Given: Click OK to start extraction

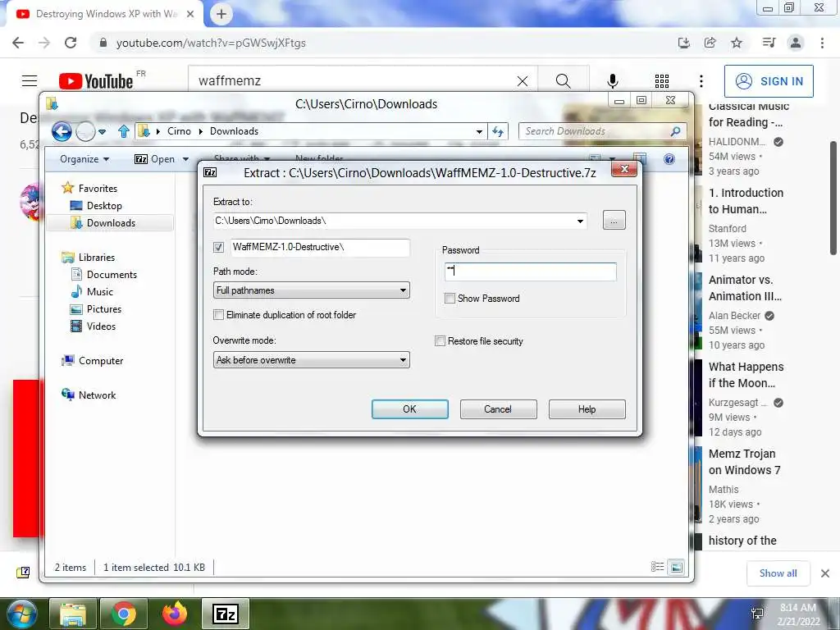Looking at the screenshot, I should click(410, 409).
